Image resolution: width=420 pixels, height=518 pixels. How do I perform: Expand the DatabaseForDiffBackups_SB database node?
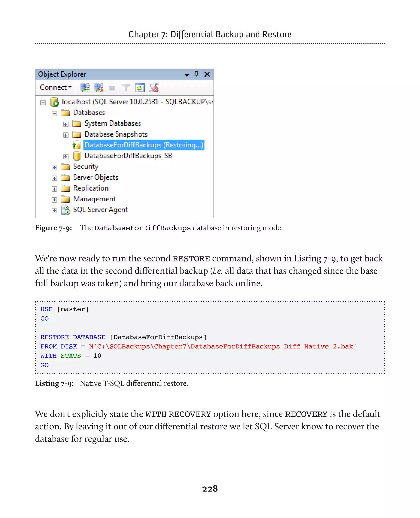click(x=66, y=156)
